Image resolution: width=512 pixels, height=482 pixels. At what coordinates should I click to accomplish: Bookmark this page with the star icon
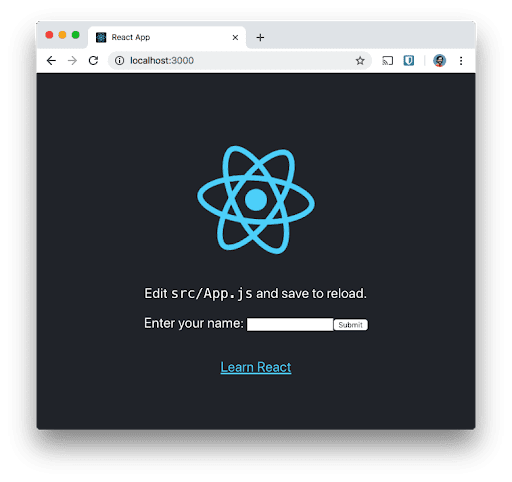[x=360, y=60]
